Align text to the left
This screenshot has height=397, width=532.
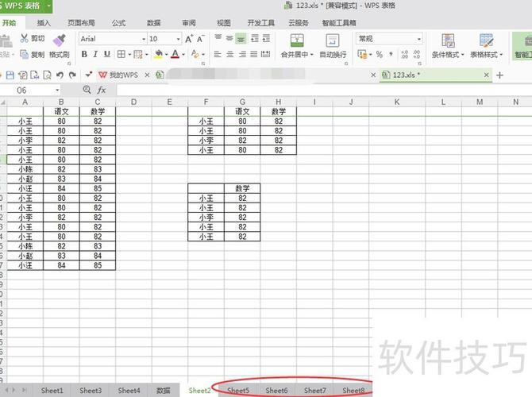click(x=218, y=54)
